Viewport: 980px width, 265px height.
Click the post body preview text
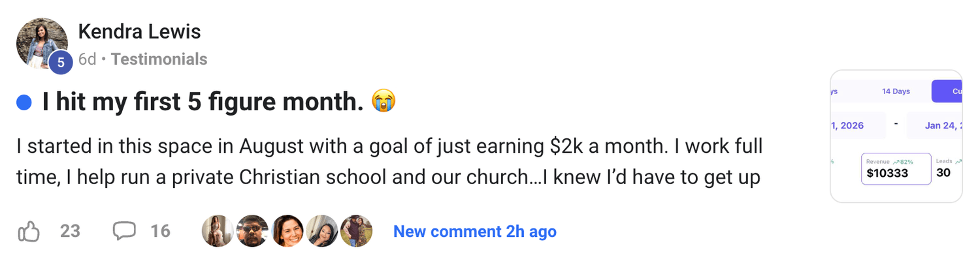(x=389, y=162)
